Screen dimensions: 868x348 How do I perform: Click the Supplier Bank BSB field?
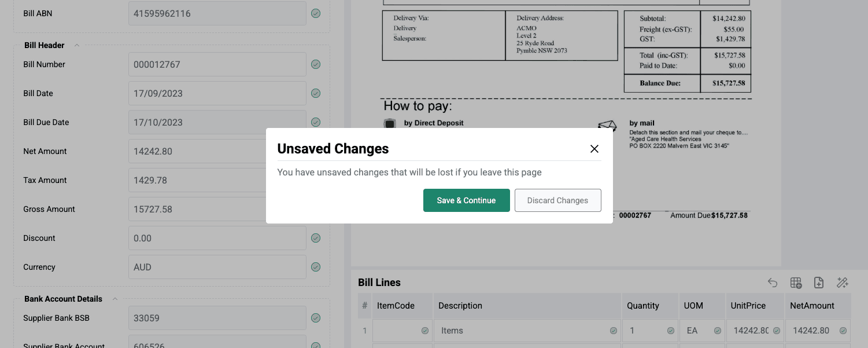point(217,318)
